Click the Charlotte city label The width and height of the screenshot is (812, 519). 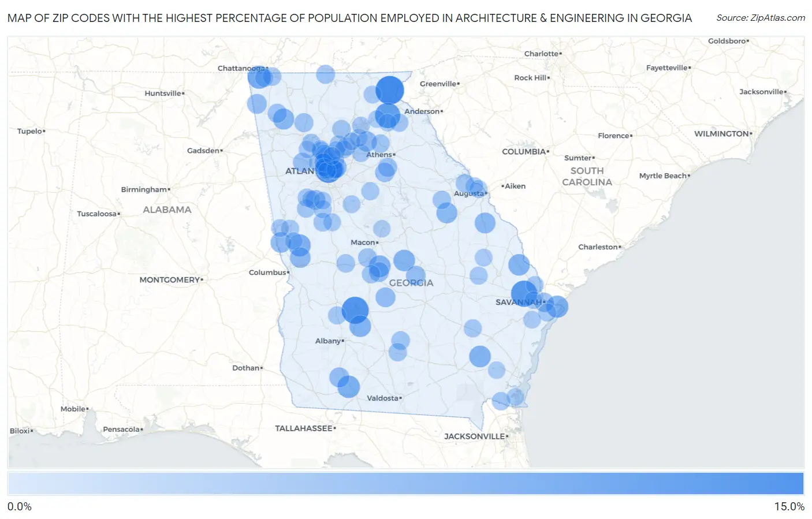coord(542,54)
